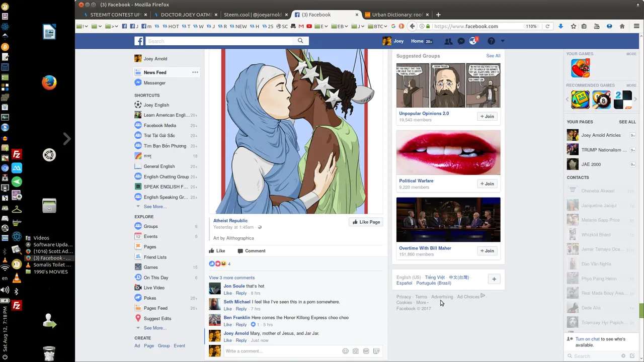Join Political Warfare group
This screenshot has width=644, height=362.
coord(487,184)
